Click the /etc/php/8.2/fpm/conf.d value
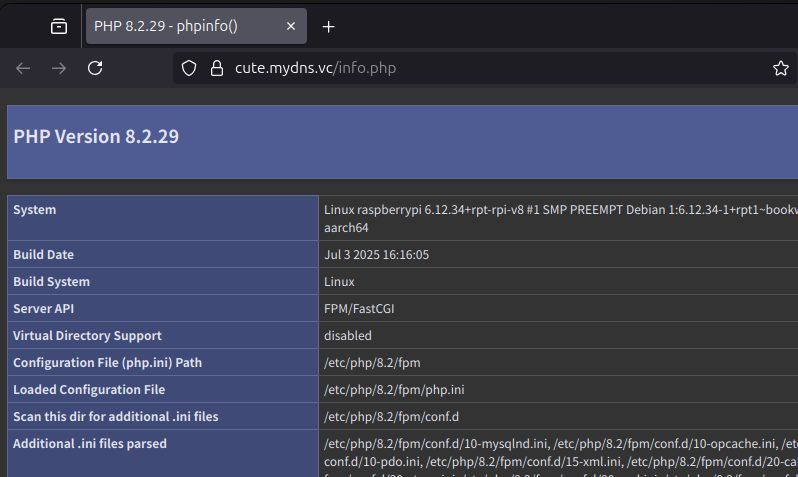 pyautogui.click(x=391, y=416)
